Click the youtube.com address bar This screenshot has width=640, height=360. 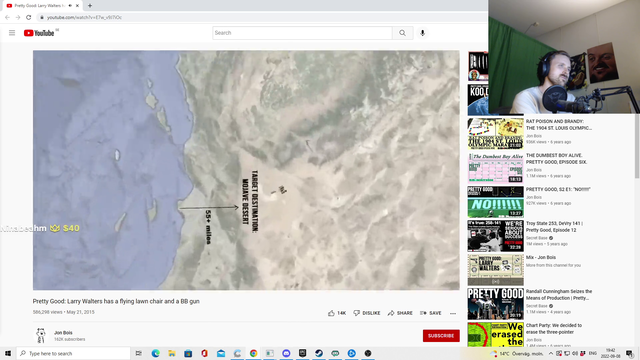(261, 17)
